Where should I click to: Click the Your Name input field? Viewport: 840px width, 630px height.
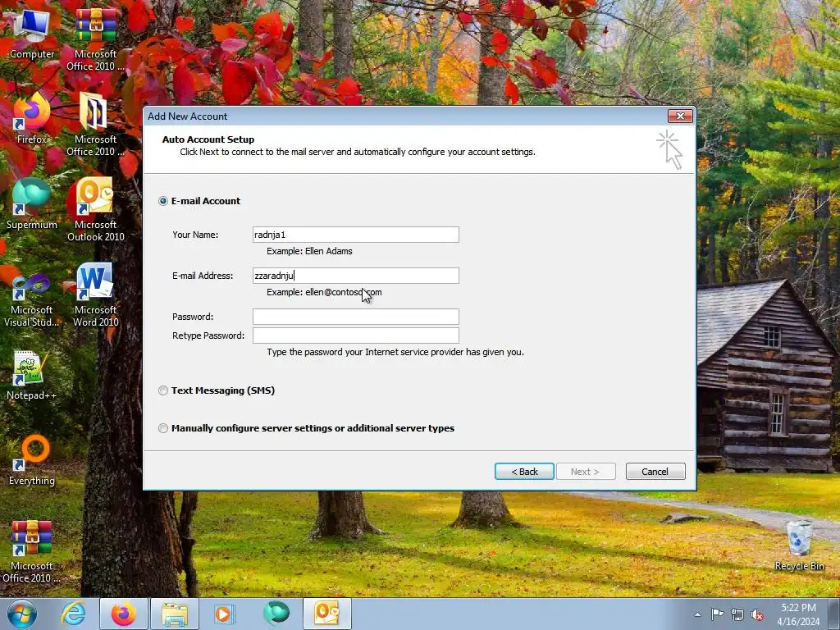click(x=356, y=235)
